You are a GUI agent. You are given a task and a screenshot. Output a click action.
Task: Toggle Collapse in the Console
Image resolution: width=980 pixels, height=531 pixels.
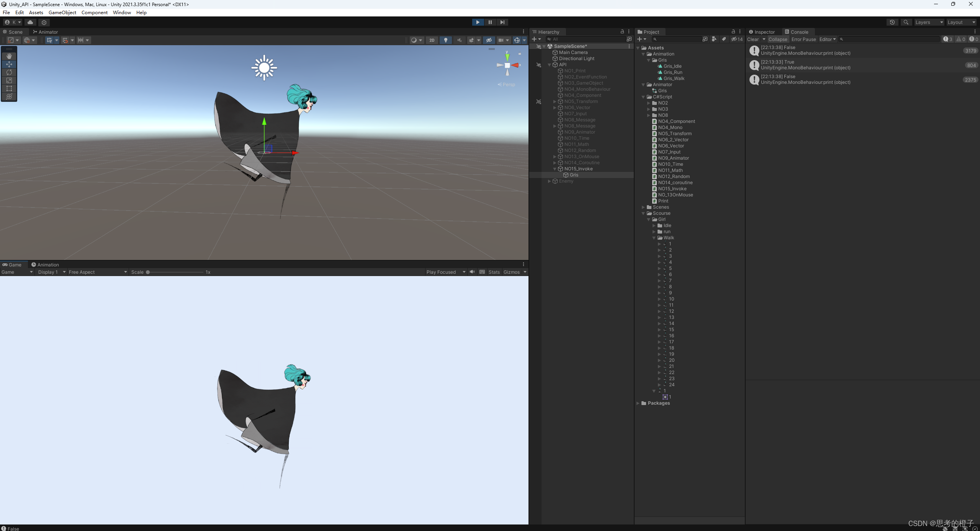click(777, 39)
